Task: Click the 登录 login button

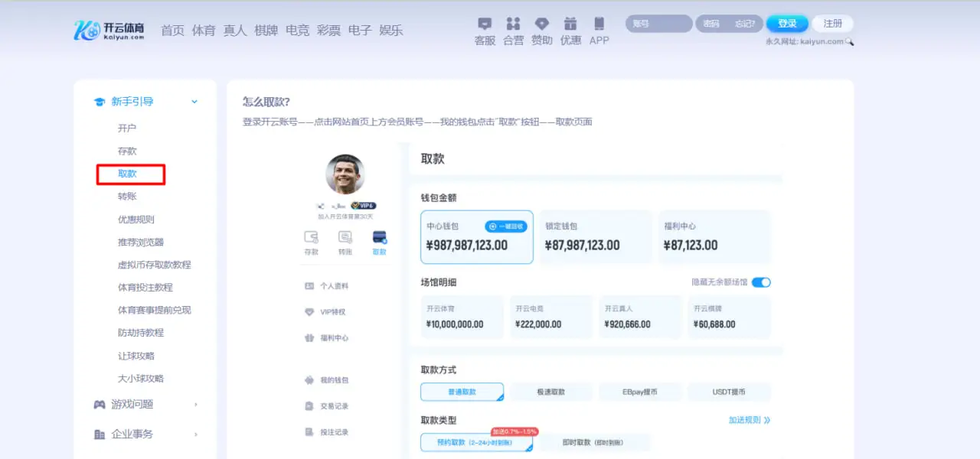Action: pos(787,23)
